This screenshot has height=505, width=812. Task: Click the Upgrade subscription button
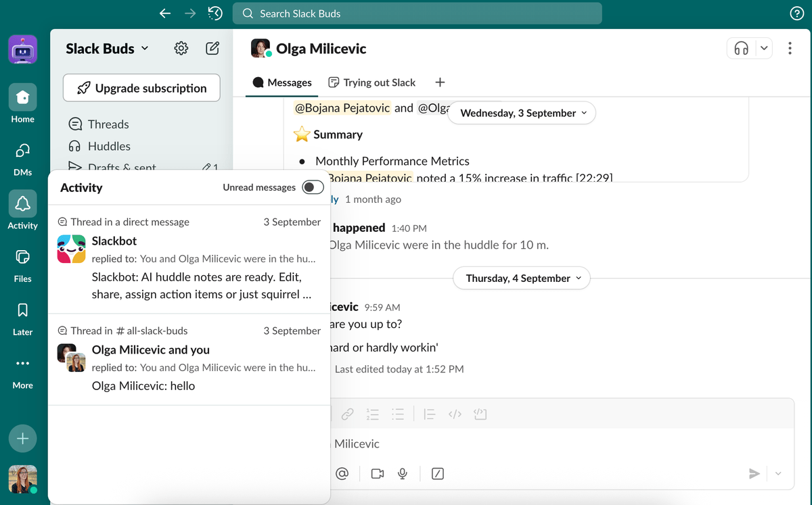[141, 88]
